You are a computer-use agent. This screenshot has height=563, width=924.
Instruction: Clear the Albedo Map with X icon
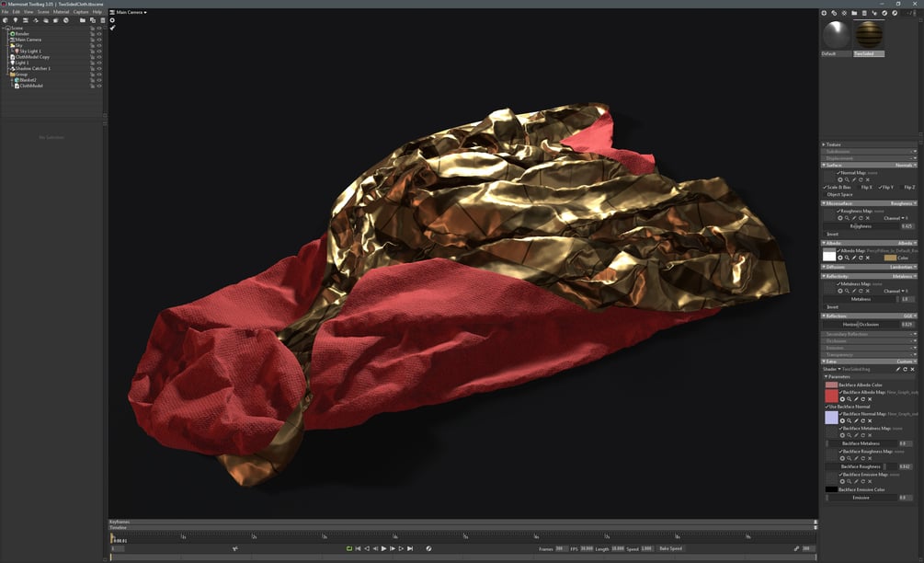tap(867, 258)
